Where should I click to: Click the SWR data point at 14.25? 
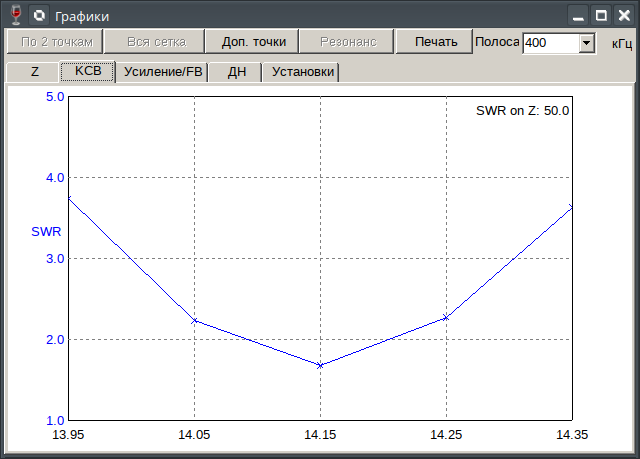point(446,318)
